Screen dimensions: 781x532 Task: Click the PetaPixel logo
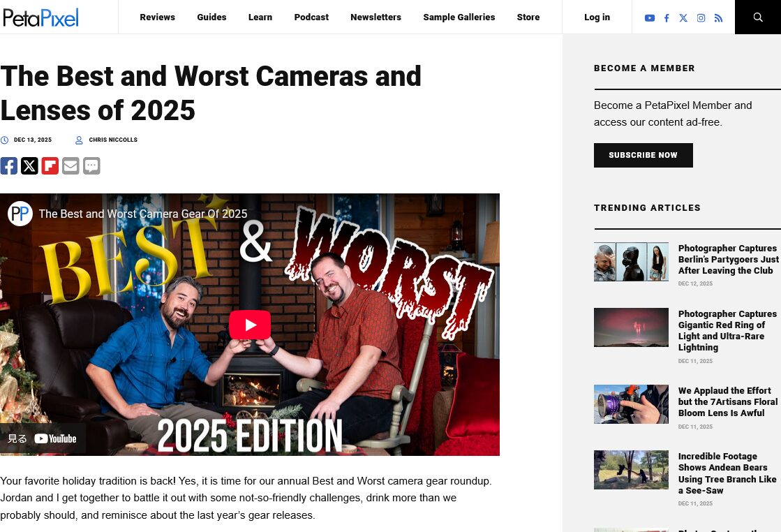coord(40,17)
